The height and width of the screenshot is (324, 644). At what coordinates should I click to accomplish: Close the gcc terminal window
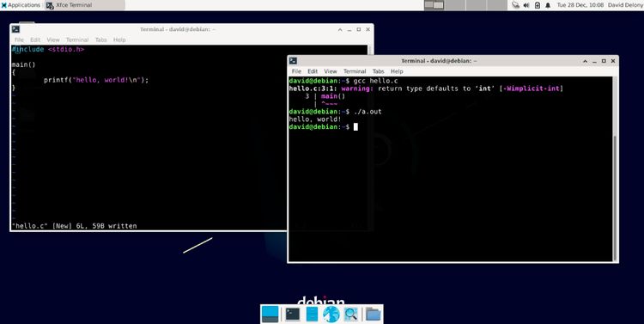tap(613, 61)
